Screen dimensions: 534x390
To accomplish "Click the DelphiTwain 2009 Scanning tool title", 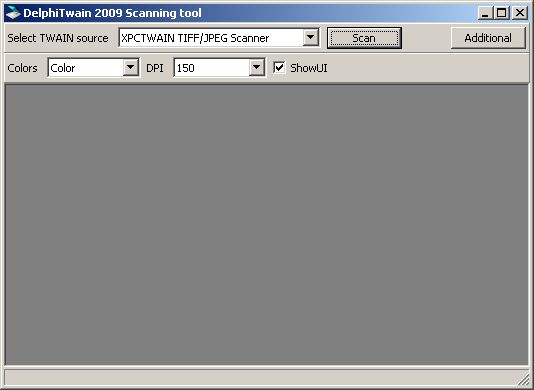I will [x=112, y=13].
